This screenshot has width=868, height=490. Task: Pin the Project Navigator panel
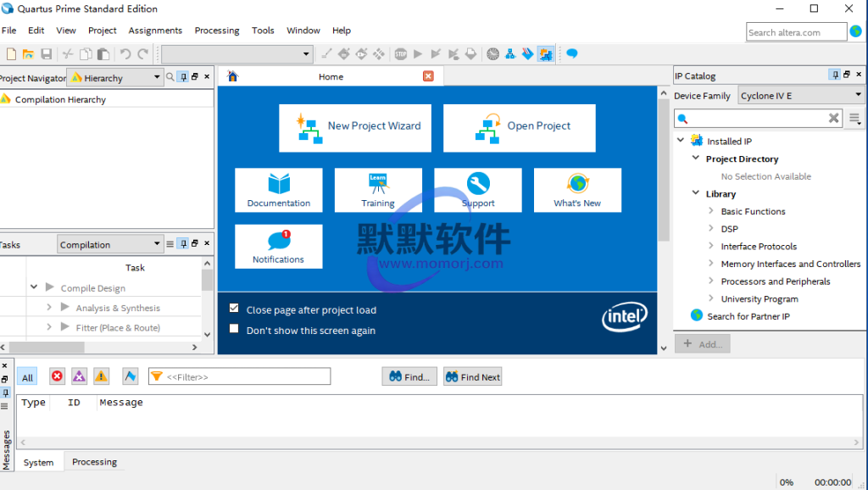(183, 77)
